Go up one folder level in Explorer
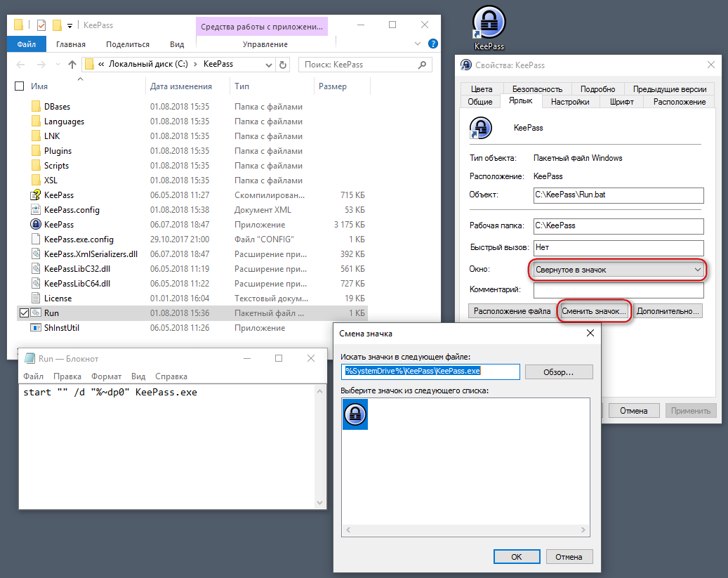The width and height of the screenshot is (728, 578). (72, 65)
